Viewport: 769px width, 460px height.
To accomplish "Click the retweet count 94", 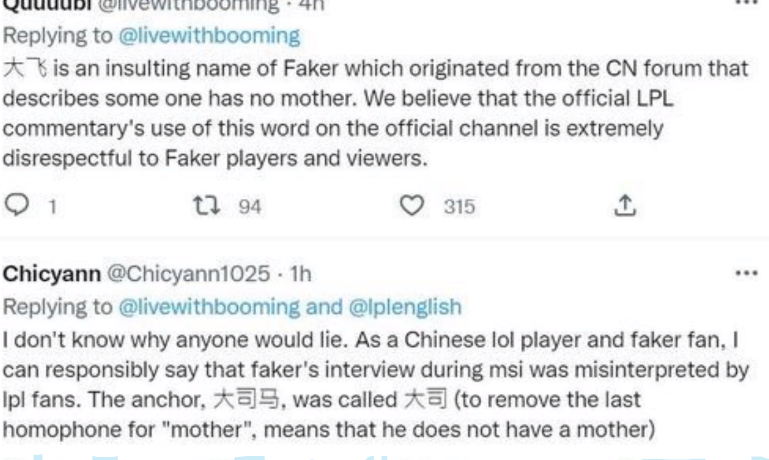I will pos(241,207).
